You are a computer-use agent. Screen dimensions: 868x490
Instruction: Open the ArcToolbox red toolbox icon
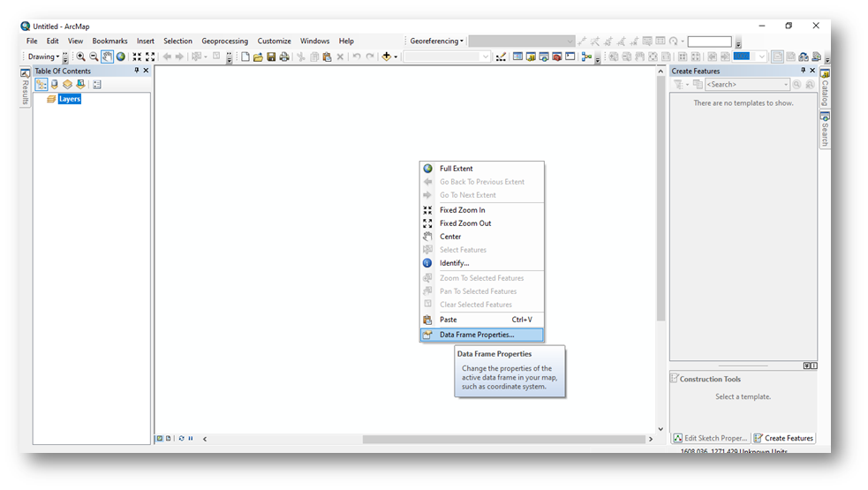tap(557, 57)
